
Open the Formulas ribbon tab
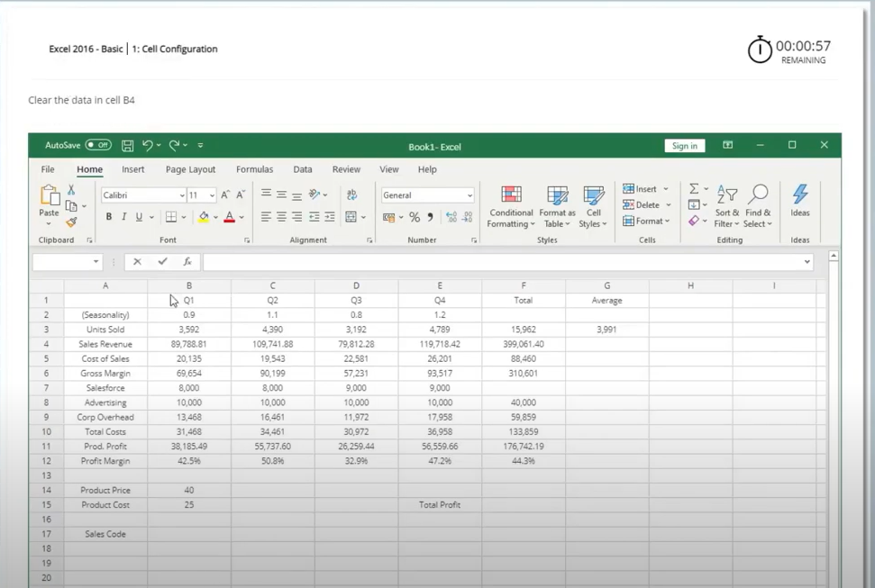(254, 169)
